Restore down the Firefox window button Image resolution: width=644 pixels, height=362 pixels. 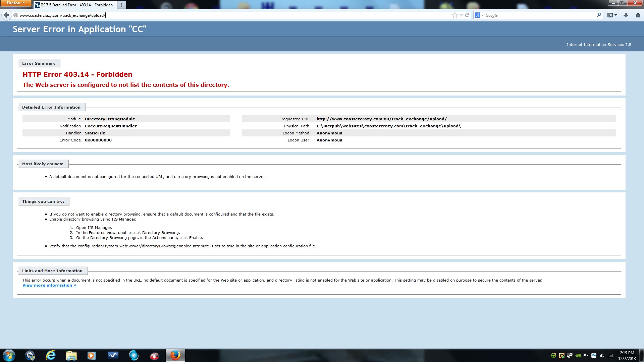(622, 3)
